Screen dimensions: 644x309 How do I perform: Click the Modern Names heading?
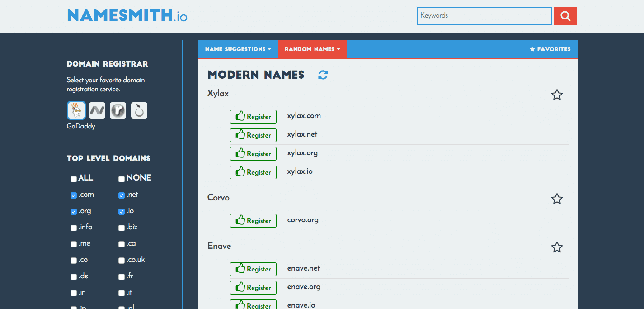pos(256,75)
